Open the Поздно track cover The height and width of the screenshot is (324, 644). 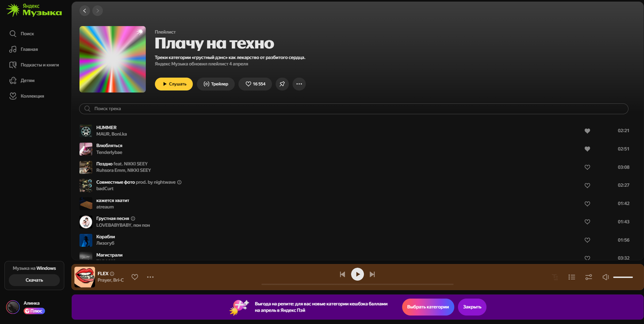click(86, 167)
